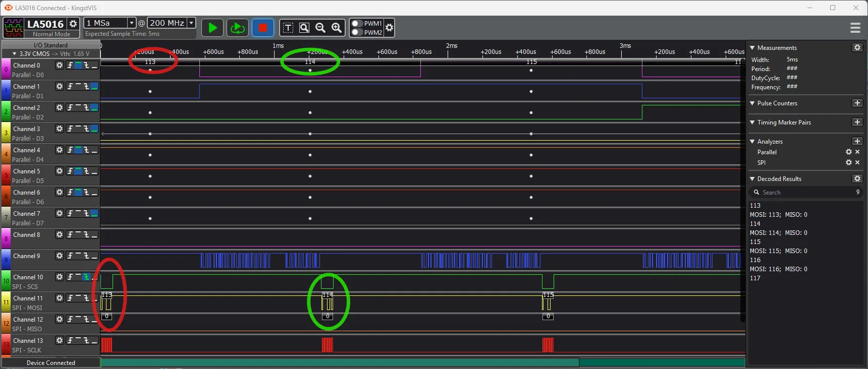Click the I/O Standard header
Image resolution: width=868 pixels, height=369 pixels.
[x=50, y=45]
